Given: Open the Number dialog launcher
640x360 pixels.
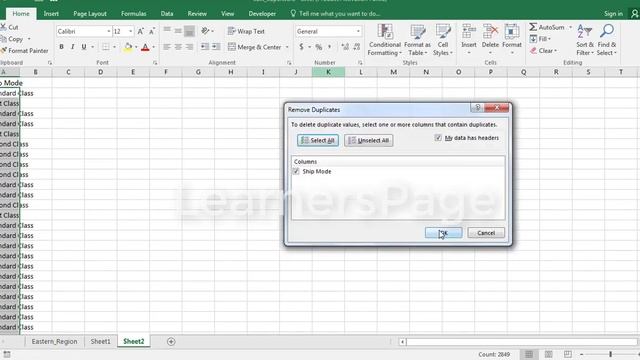Looking at the screenshot, I should [x=360, y=63].
